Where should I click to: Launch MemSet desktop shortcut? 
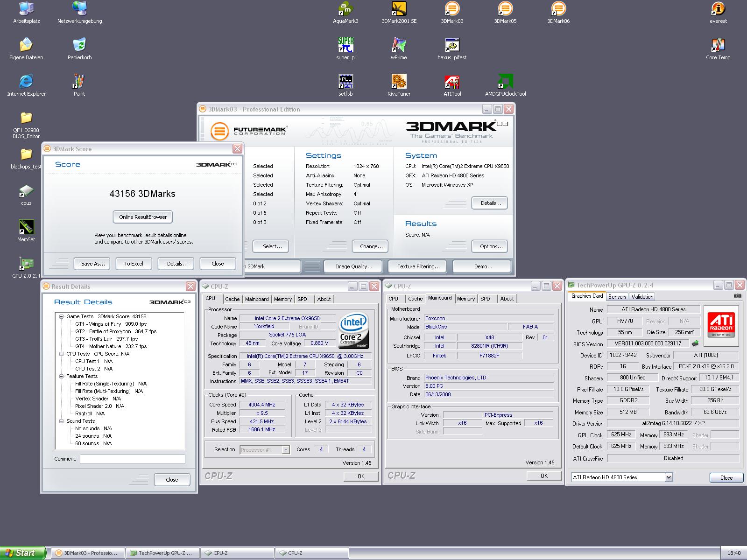click(26, 231)
